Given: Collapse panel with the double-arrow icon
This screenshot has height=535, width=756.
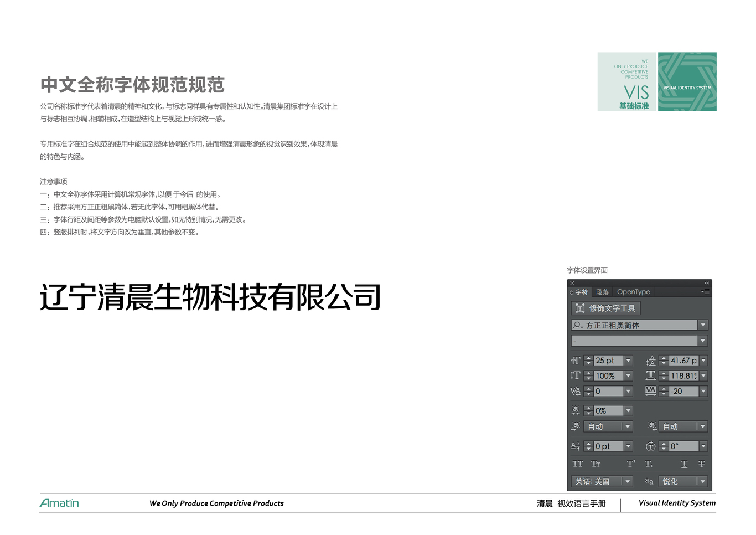Looking at the screenshot, I should [x=707, y=283].
